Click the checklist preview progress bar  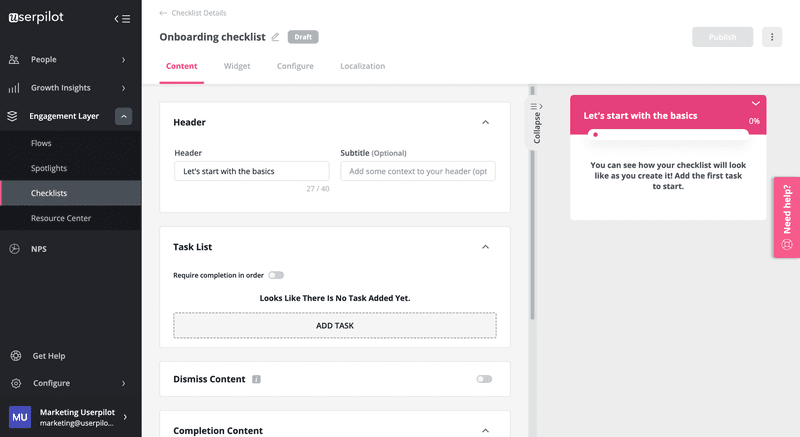pos(668,134)
